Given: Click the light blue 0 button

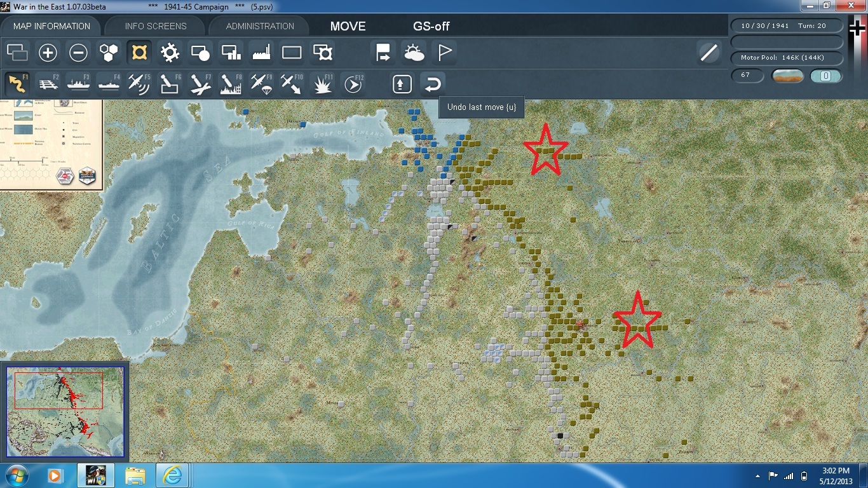Looking at the screenshot, I should pos(826,76).
